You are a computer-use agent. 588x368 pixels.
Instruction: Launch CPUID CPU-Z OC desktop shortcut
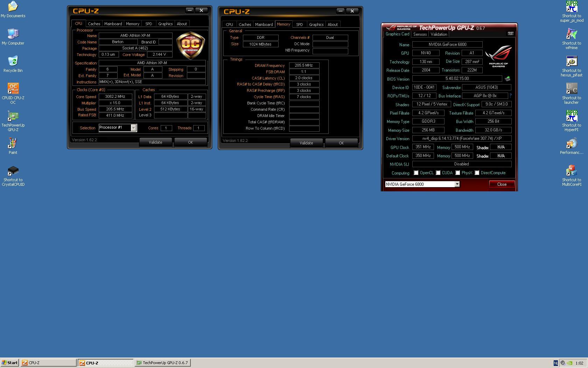[x=13, y=93]
